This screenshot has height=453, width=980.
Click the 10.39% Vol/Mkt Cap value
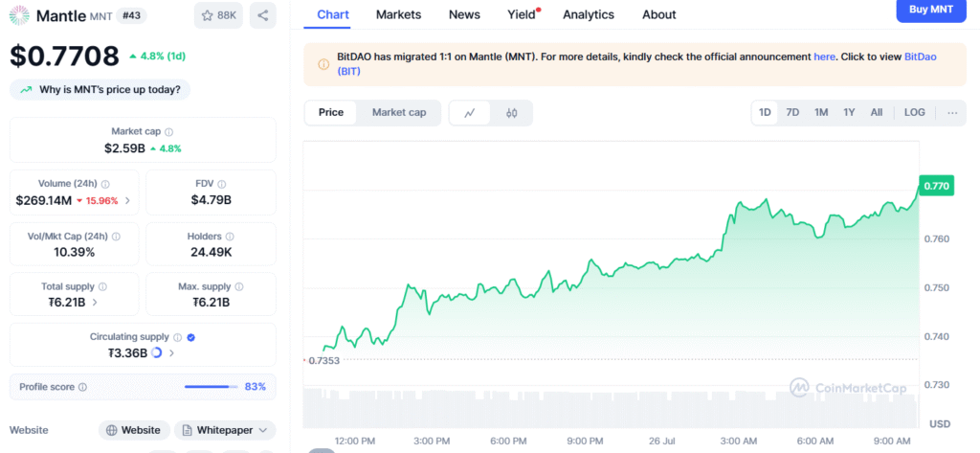(75, 253)
